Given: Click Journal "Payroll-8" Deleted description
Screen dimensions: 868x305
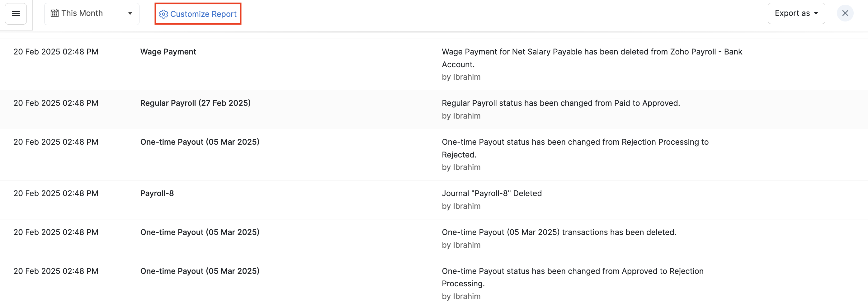Looking at the screenshot, I should (492, 194).
